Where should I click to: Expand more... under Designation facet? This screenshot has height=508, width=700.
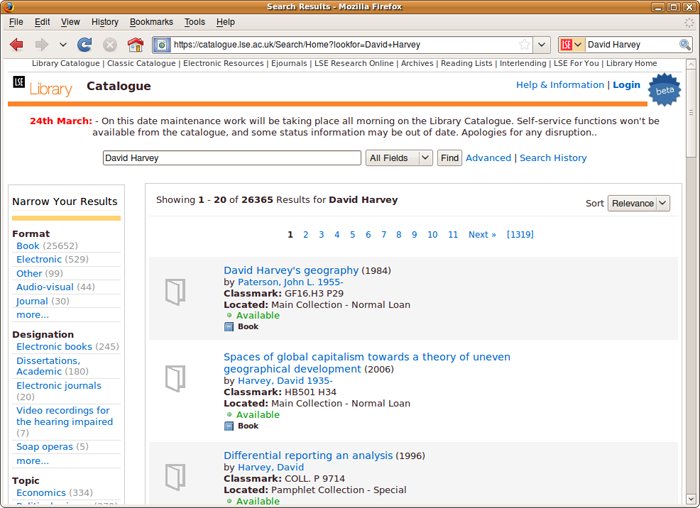(33, 461)
